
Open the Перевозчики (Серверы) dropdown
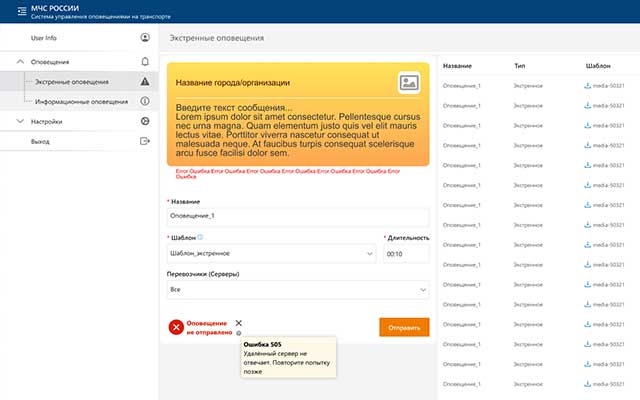pyautogui.click(x=297, y=289)
